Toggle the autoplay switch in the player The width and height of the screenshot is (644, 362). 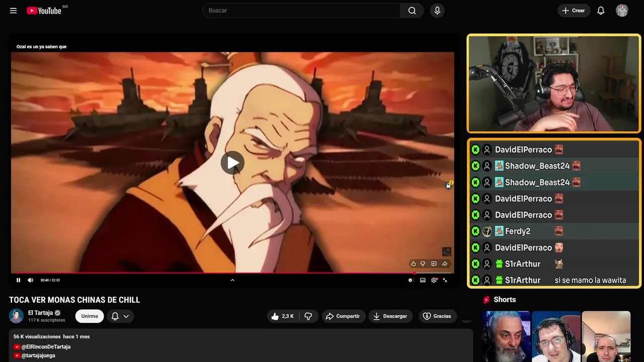[411, 280]
